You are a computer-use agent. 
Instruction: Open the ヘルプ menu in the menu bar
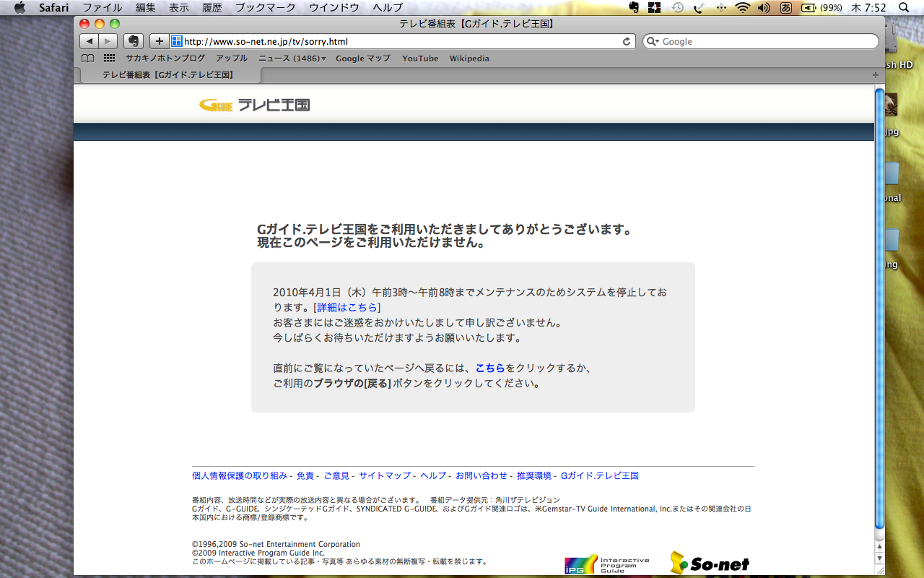388,8
